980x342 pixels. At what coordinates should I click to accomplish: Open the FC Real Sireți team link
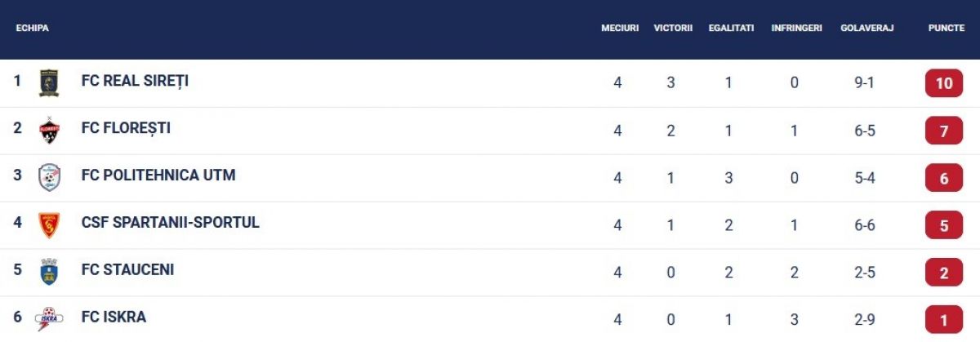coord(135,81)
